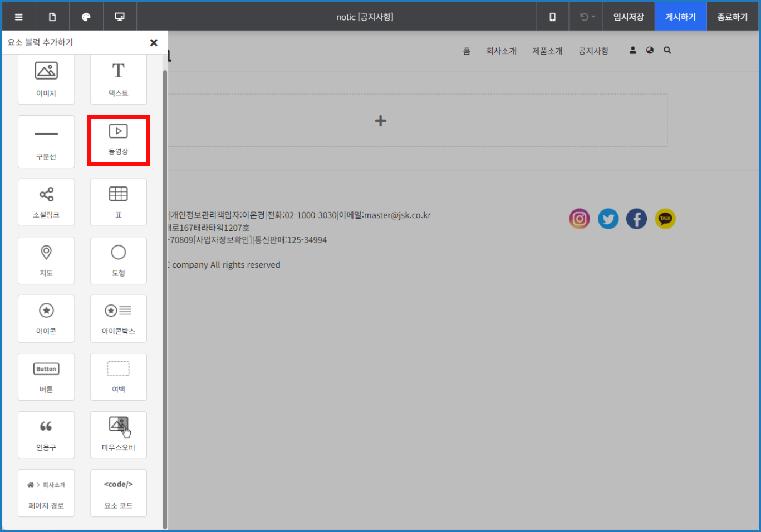Add the 소셜링크 social link block

click(46, 202)
